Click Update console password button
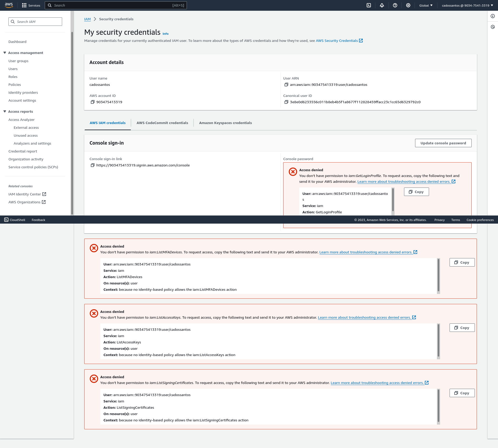 (x=443, y=143)
